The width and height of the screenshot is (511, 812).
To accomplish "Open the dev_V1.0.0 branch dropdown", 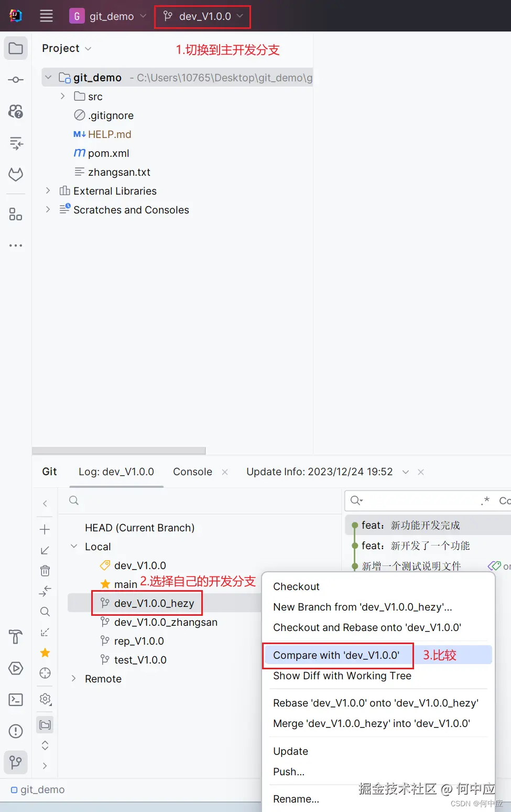I will [x=202, y=16].
